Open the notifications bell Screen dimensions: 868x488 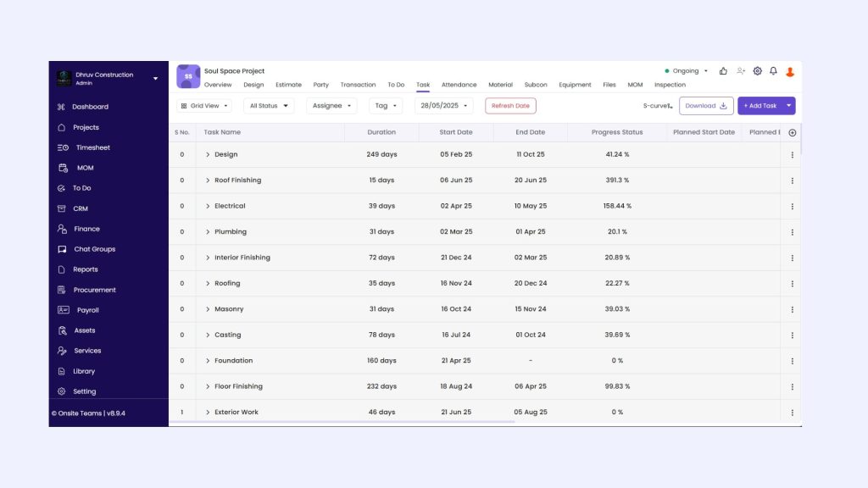[x=773, y=71]
